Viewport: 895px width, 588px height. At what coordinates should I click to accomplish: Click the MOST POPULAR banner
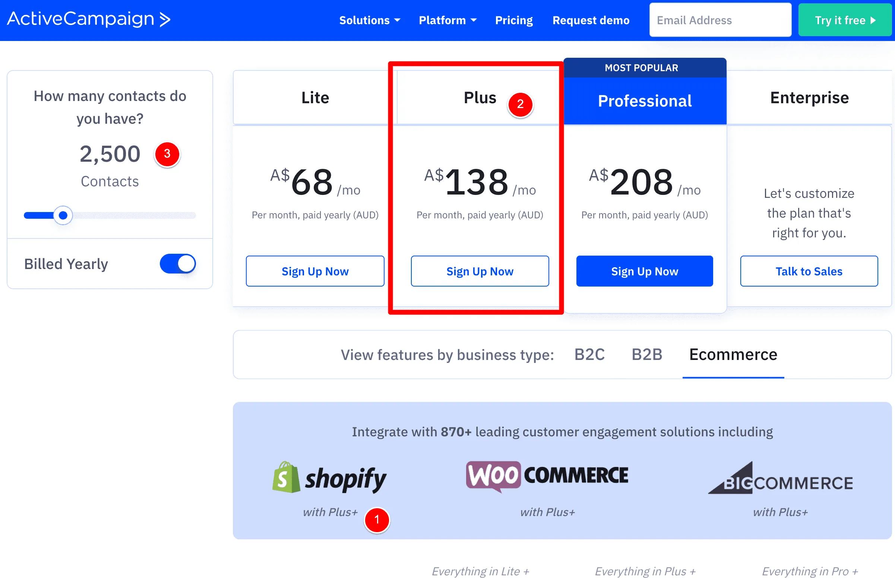645,68
